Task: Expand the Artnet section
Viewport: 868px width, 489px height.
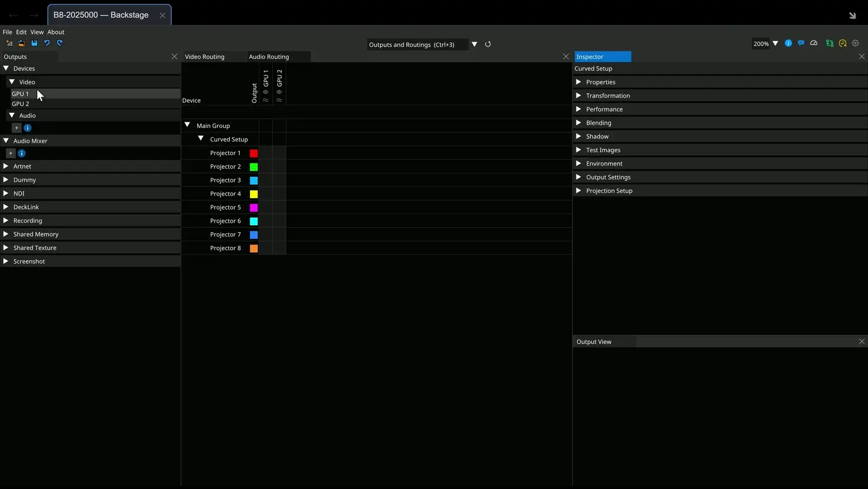Action: (6, 166)
